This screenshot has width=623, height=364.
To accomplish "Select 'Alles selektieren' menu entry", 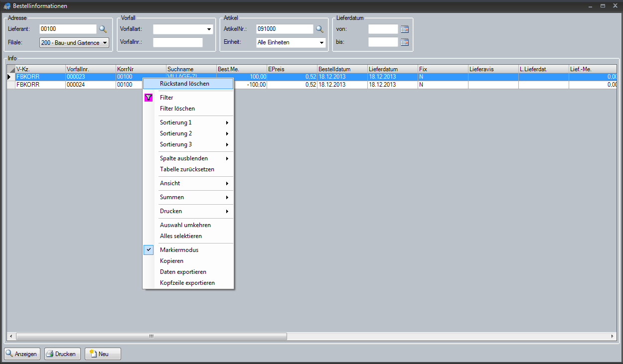I will (180, 236).
